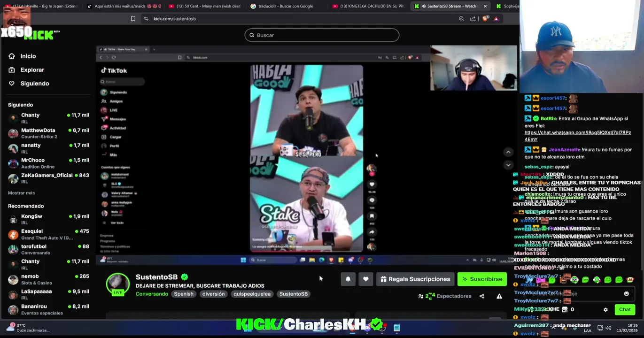Image resolution: width=644 pixels, height=338 pixels.
Task: Open Siguiendo in the Kick sidebar
Action: [x=35, y=84]
